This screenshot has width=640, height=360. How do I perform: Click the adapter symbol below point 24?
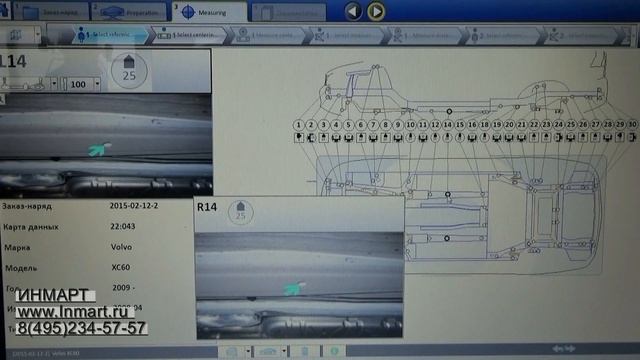[x=558, y=138]
